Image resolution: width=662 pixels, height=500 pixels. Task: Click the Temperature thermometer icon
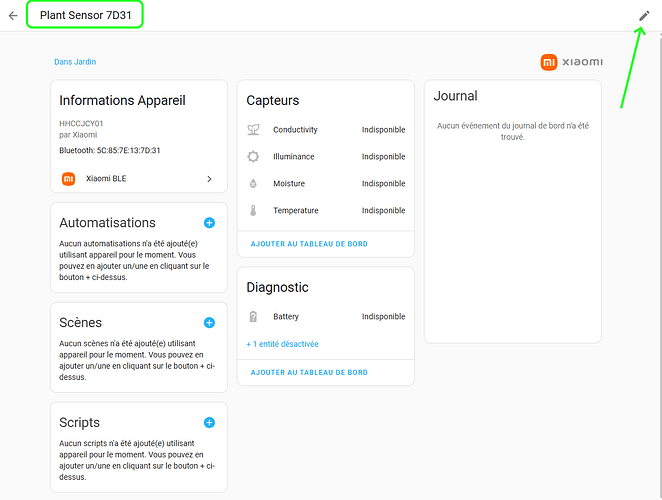click(x=253, y=211)
